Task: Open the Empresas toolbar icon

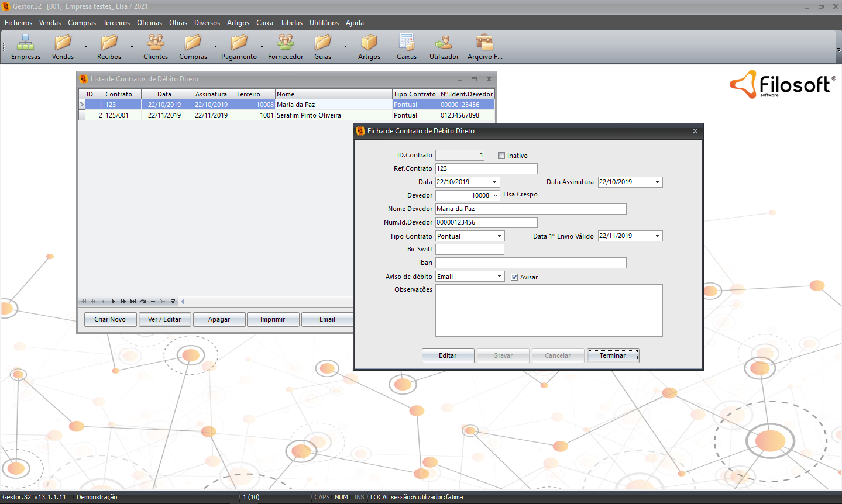Action: tap(25, 43)
